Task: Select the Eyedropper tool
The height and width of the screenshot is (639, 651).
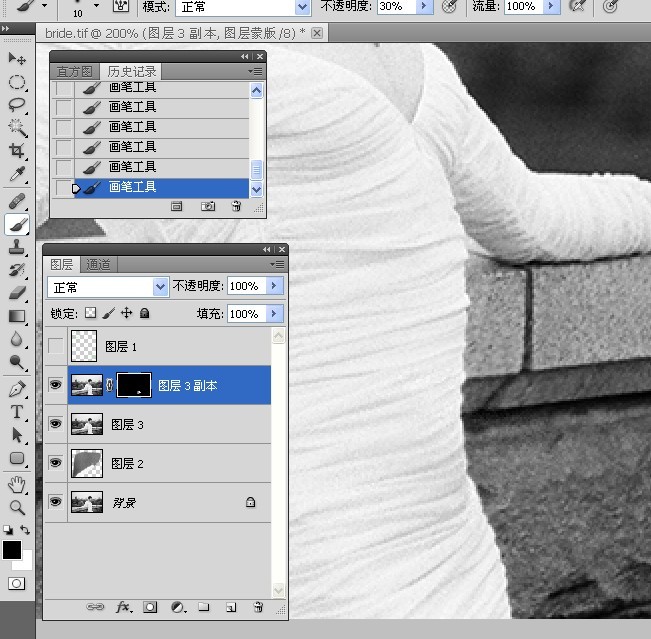Action: (17, 174)
